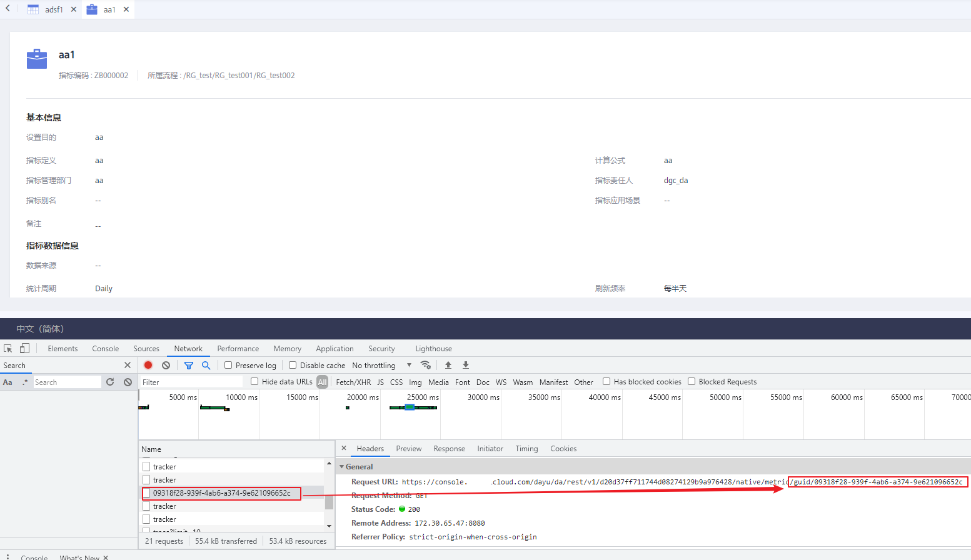Open the Performance panel
This screenshot has width=971, height=560.
click(238, 349)
